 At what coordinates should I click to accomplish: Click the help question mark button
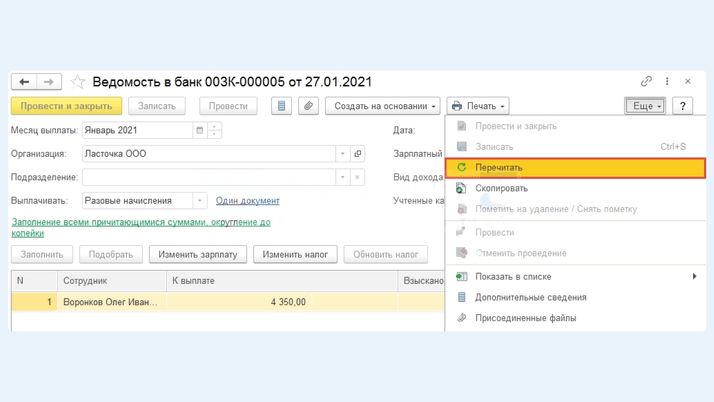point(683,106)
